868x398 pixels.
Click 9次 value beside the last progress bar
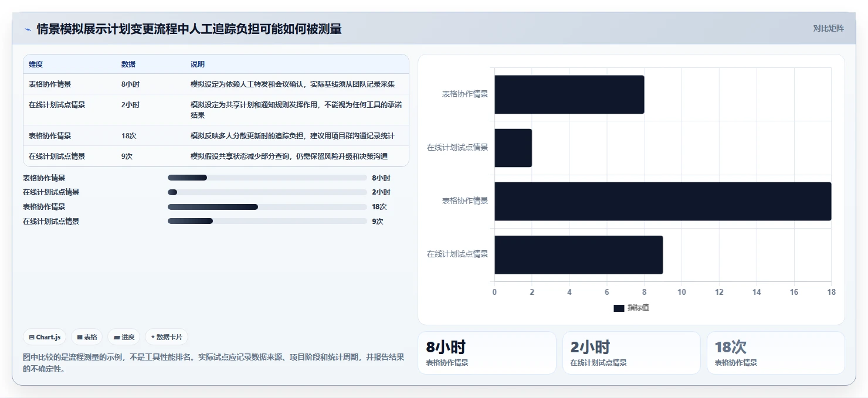377,222
